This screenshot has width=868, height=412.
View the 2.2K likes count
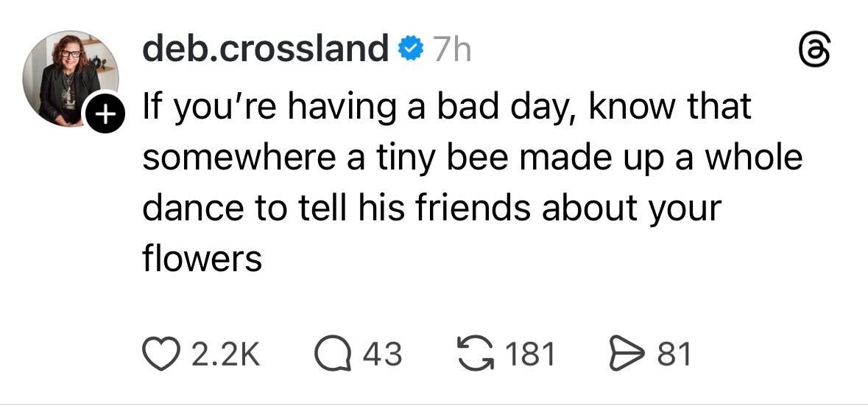pyautogui.click(x=225, y=354)
